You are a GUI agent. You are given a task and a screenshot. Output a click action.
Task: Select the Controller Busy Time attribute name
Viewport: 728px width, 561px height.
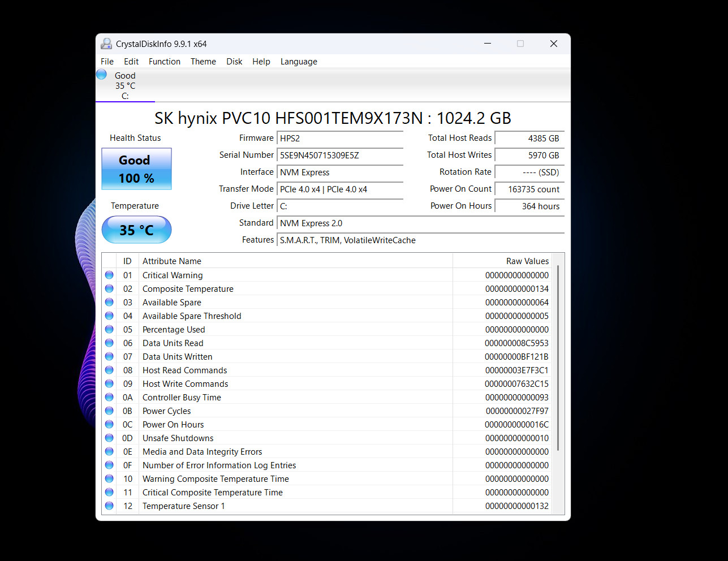click(x=182, y=398)
